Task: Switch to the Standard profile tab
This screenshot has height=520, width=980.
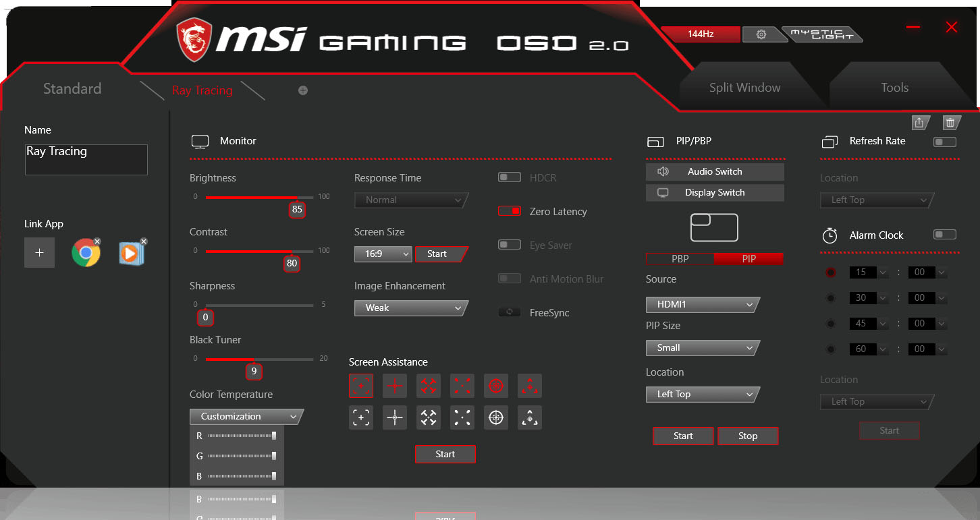Action: coord(72,89)
